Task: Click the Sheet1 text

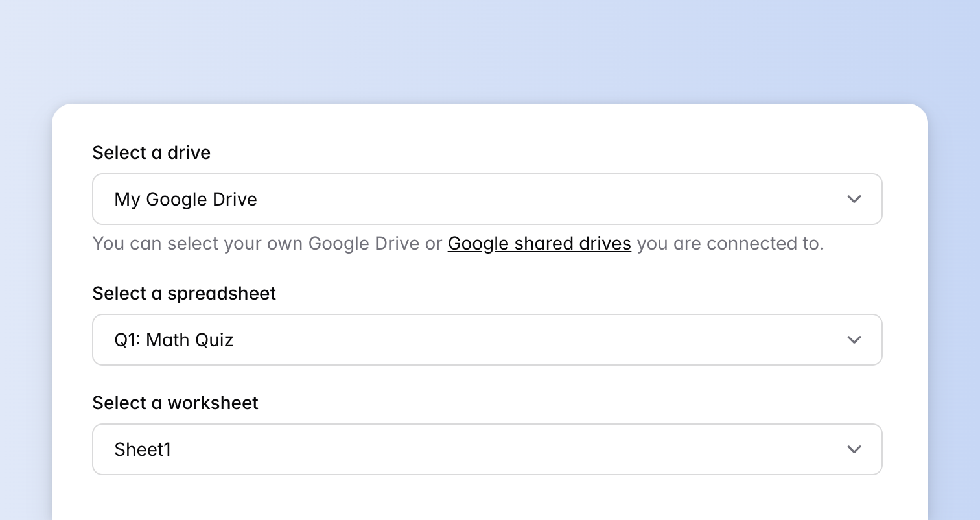Action: (142, 449)
